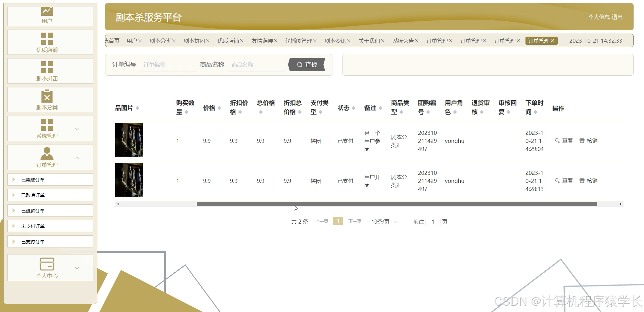Sort by 审核回复 column arrows
644x312 pixels.
point(509,112)
